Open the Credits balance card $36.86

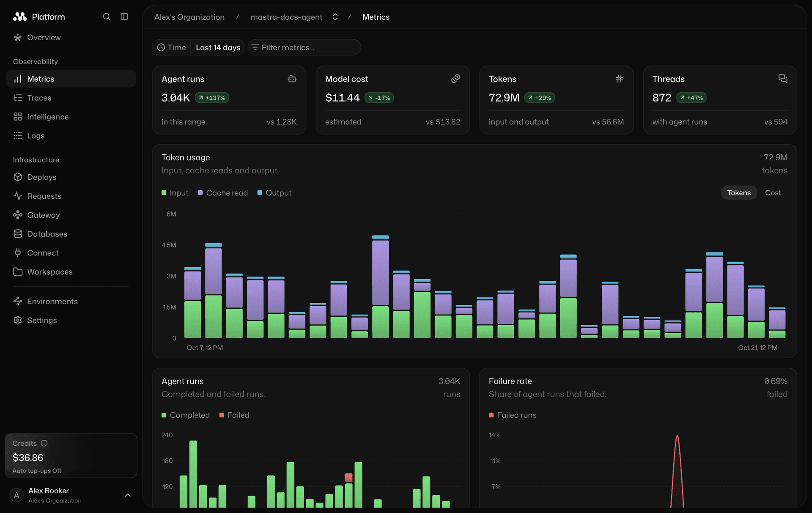(x=71, y=455)
